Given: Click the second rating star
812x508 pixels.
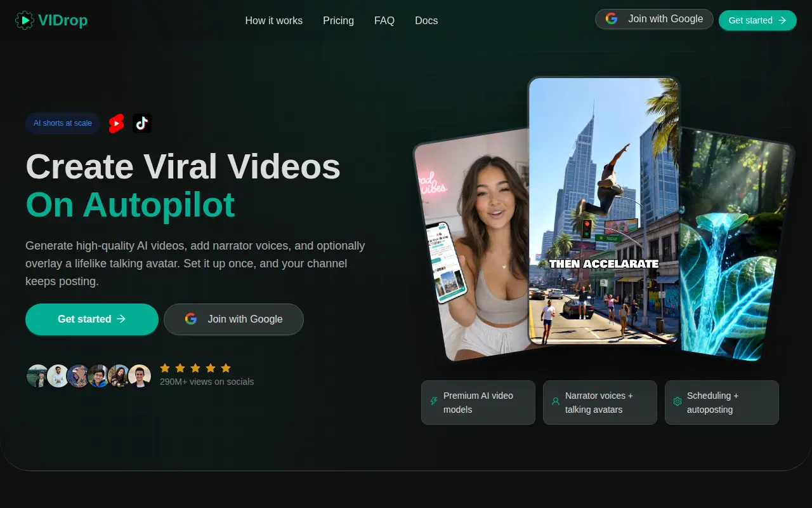Looking at the screenshot, I should [x=180, y=368].
